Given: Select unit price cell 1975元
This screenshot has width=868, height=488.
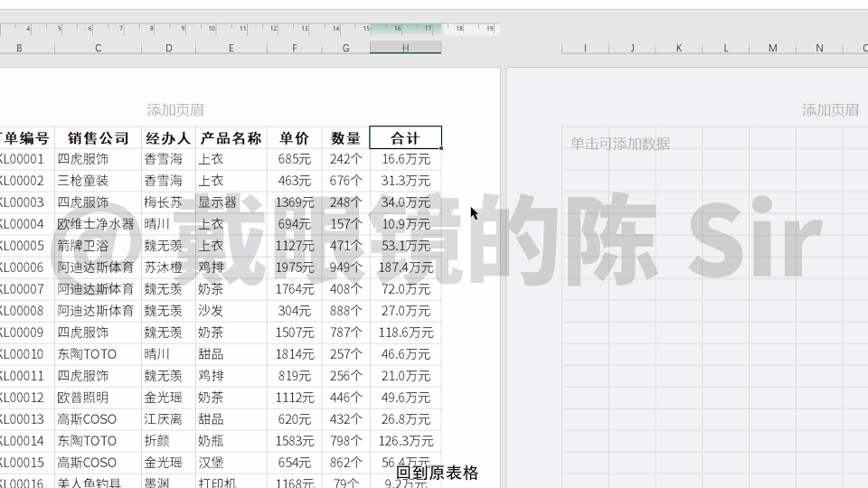Looking at the screenshot, I should coord(295,267).
